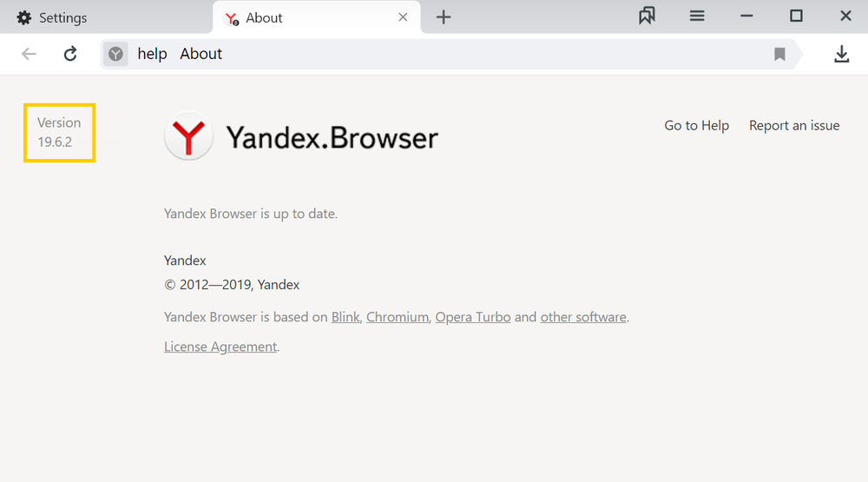
Task: Open the Yandex Browser main menu
Action: 696,17
